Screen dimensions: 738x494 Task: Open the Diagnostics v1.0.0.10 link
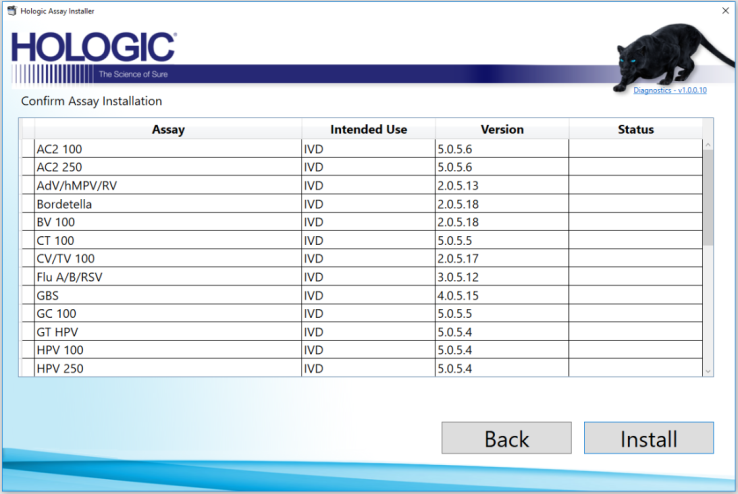click(x=669, y=90)
